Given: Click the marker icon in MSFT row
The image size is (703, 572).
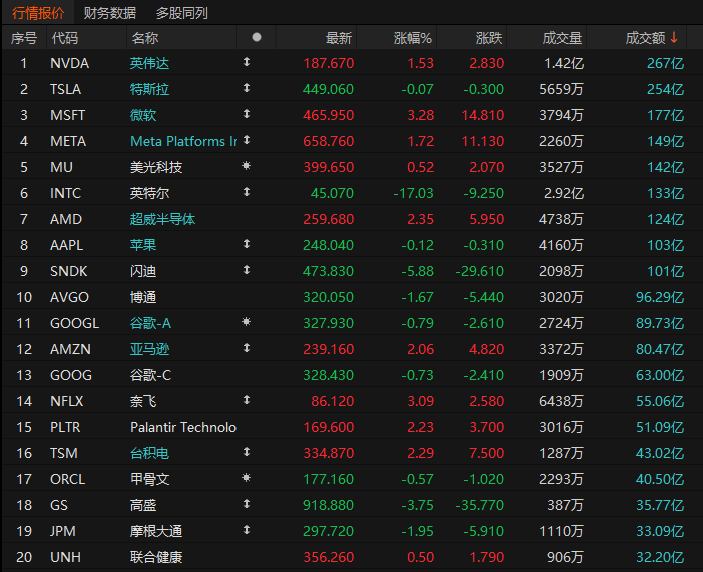Looking at the screenshot, I should (247, 114).
